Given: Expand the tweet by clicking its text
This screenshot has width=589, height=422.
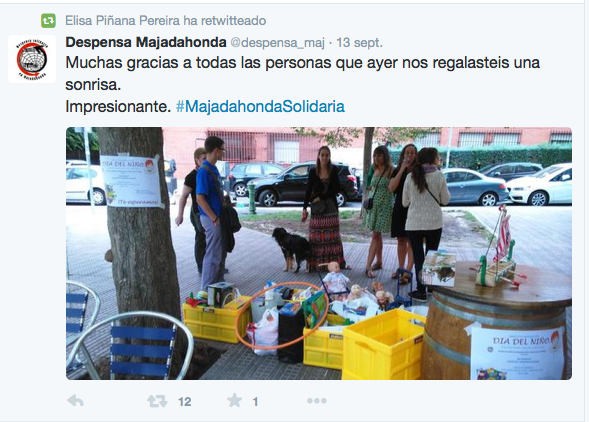Looking at the screenshot, I should (302, 84).
